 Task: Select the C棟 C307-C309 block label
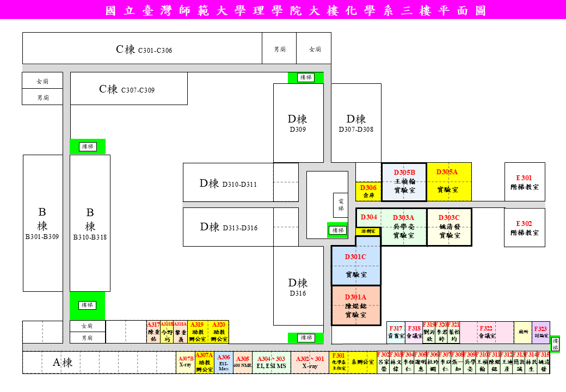click(127, 89)
